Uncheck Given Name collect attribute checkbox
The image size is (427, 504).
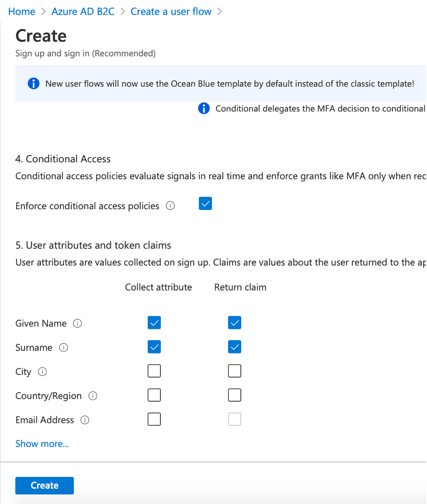coord(154,323)
